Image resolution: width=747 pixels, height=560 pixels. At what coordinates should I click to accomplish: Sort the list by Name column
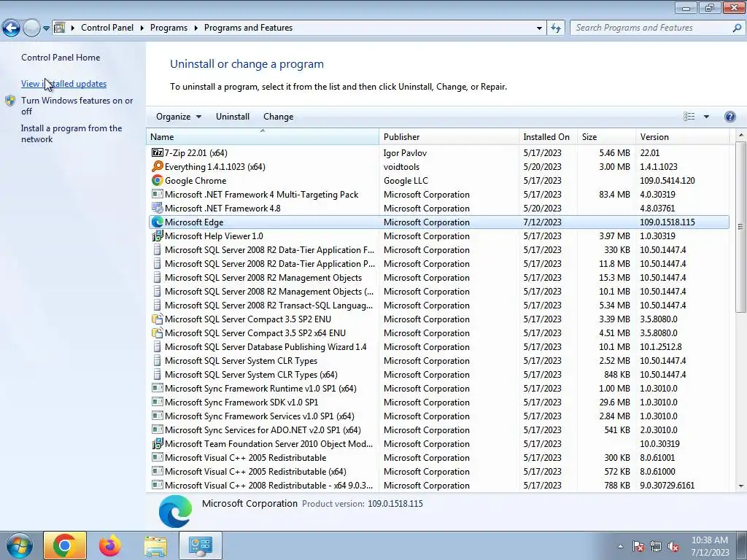click(x=263, y=136)
